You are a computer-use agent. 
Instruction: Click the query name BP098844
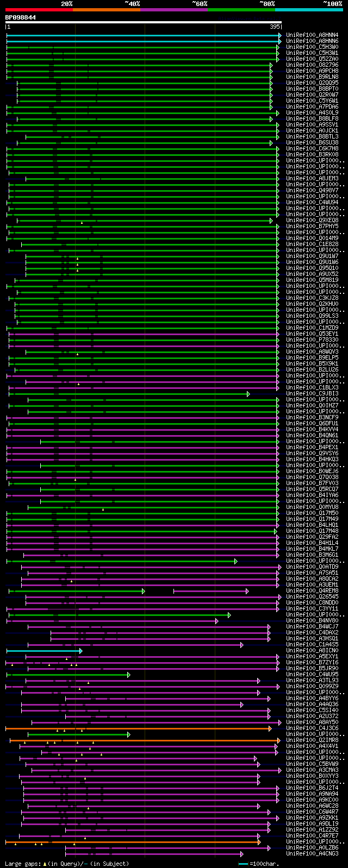[21, 17]
